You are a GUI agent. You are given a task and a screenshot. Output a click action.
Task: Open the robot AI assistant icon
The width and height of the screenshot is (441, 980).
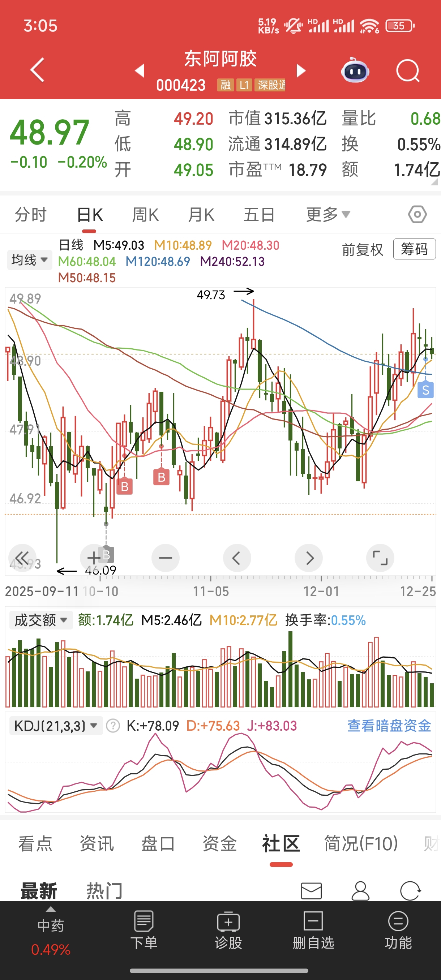pos(355,71)
